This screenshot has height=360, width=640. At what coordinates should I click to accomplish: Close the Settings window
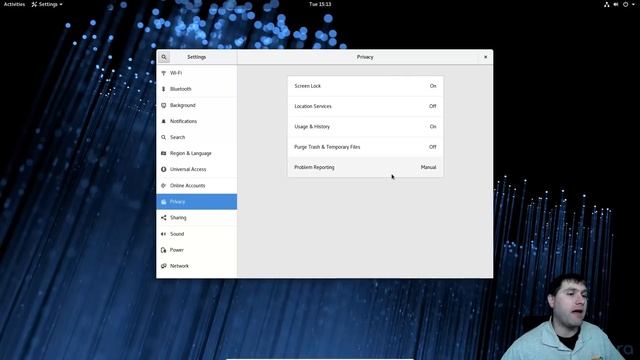(x=485, y=57)
